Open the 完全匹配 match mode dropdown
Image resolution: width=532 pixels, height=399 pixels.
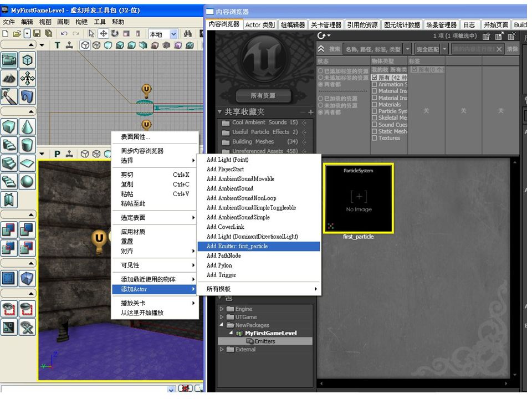(444, 49)
